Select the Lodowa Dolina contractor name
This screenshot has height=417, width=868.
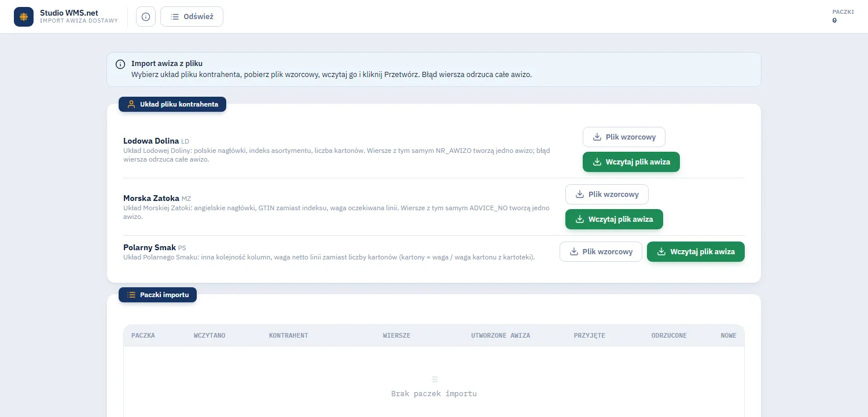click(x=151, y=141)
